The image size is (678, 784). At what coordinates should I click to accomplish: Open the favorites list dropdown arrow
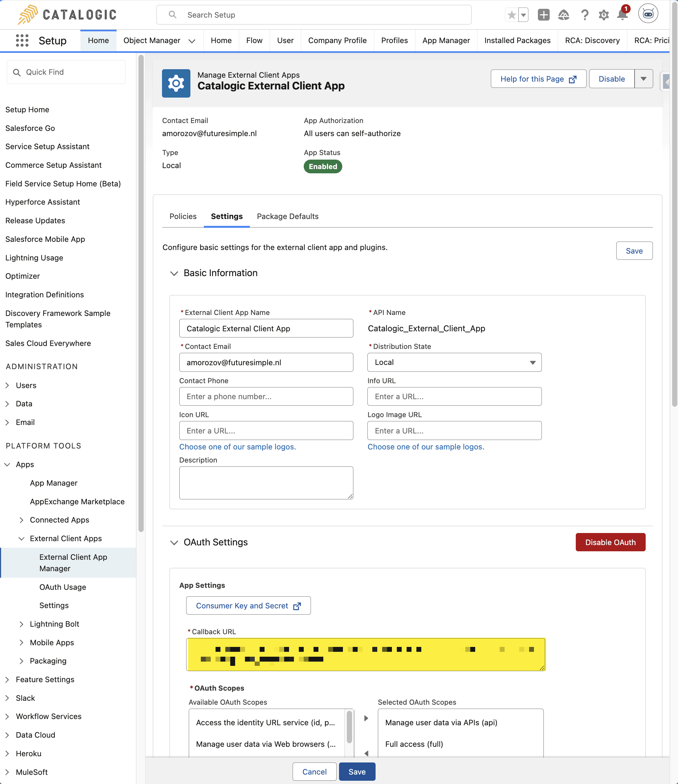(523, 15)
